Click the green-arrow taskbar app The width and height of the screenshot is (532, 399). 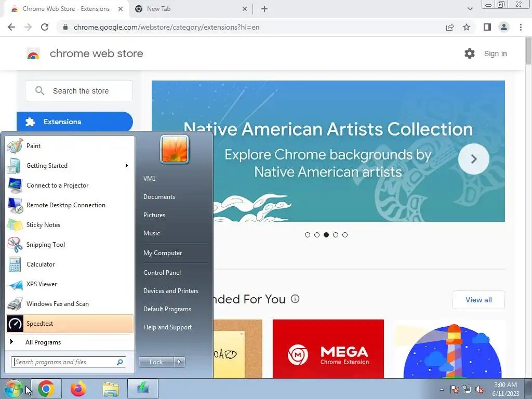coord(143,389)
